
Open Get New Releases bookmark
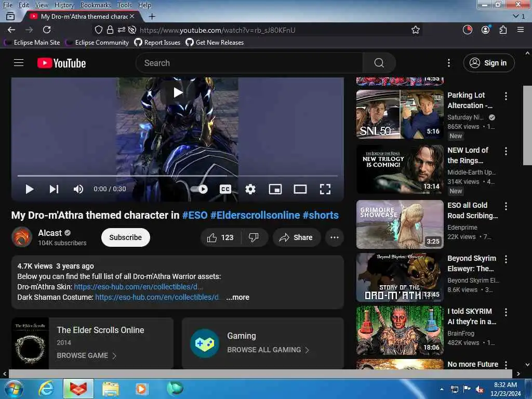[215, 43]
